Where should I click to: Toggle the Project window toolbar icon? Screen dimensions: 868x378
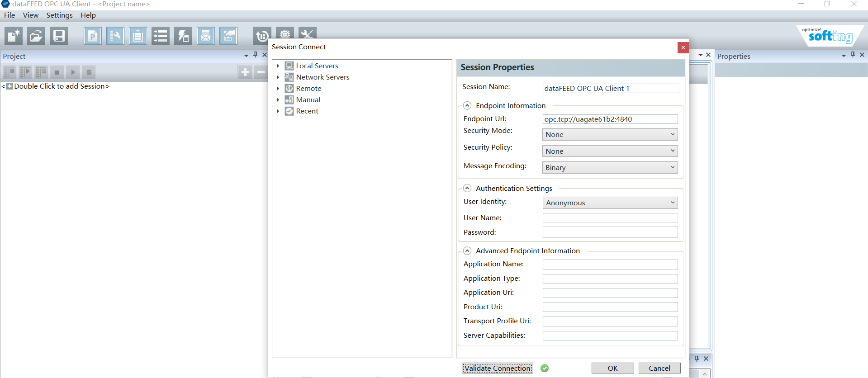click(93, 36)
